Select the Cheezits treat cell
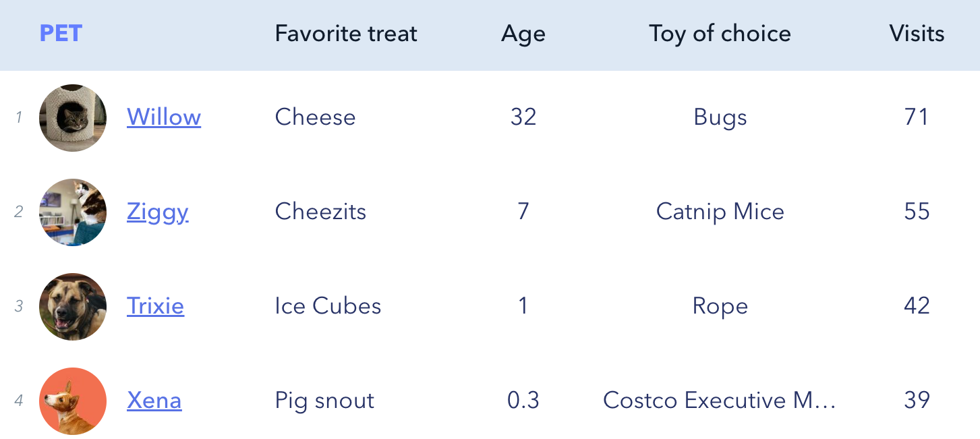This screenshot has width=980, height=439. coord(320,212)
